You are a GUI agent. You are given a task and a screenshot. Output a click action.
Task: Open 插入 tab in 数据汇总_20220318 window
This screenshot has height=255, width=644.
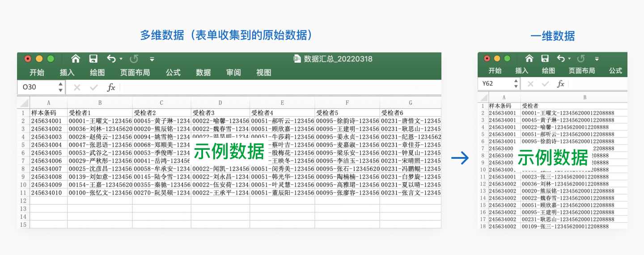pyautogui.click(x=67, y=72)
